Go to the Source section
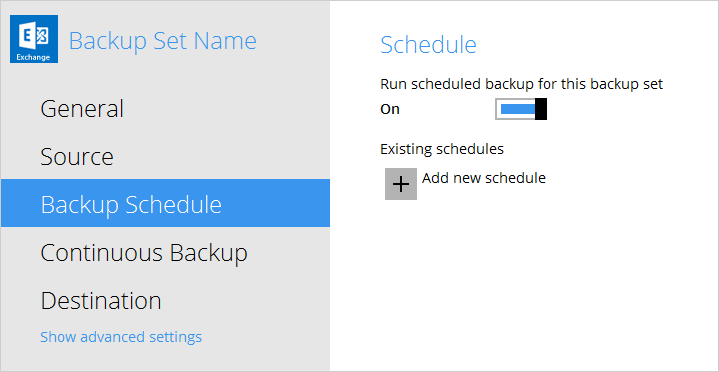Viewport: 719px width, 372px height. click(x=77, y=157)
